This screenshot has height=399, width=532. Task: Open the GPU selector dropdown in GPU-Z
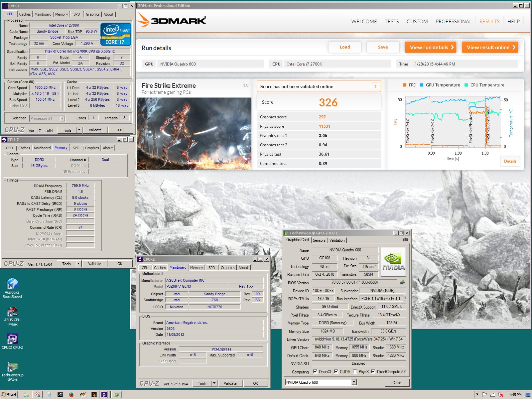pyautogui.click(x=354, y=382)
